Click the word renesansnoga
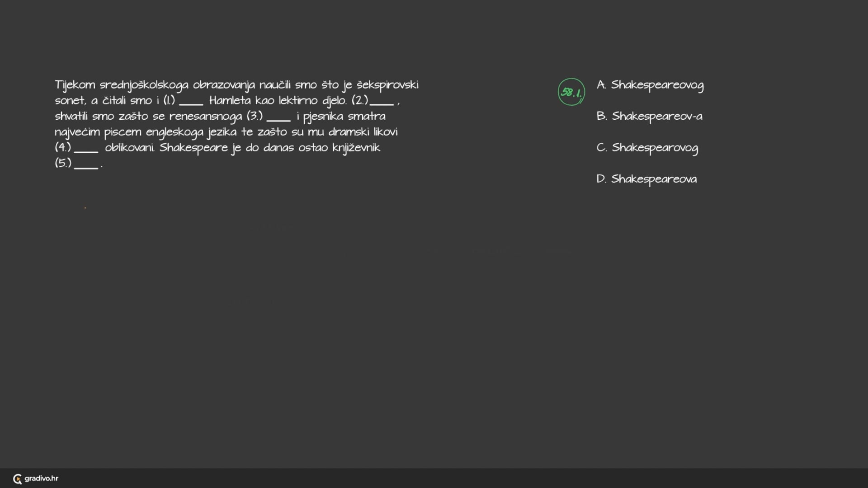 coord(206,117)
